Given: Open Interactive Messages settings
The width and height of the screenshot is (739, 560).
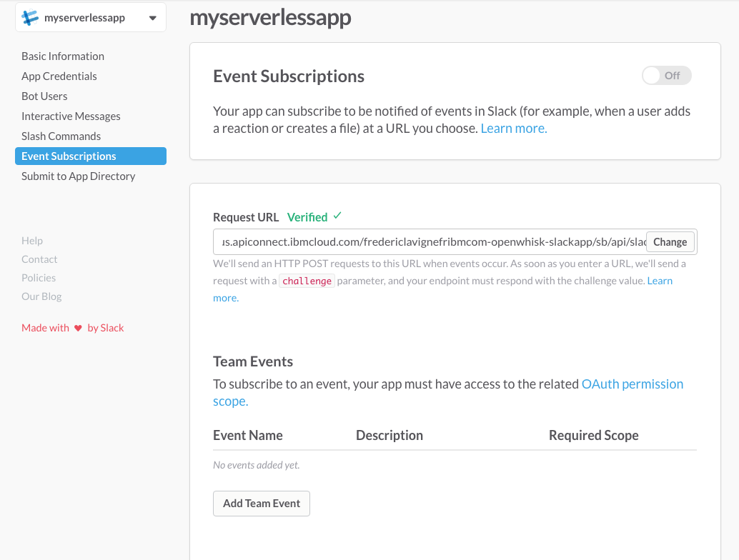Looking at the screenshot, I should pos(71,116).
